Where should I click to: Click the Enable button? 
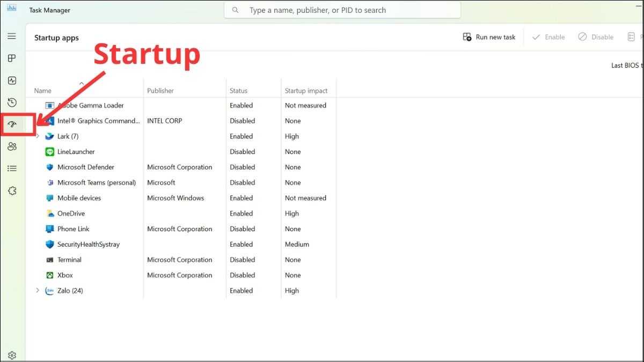coord(548,37)
